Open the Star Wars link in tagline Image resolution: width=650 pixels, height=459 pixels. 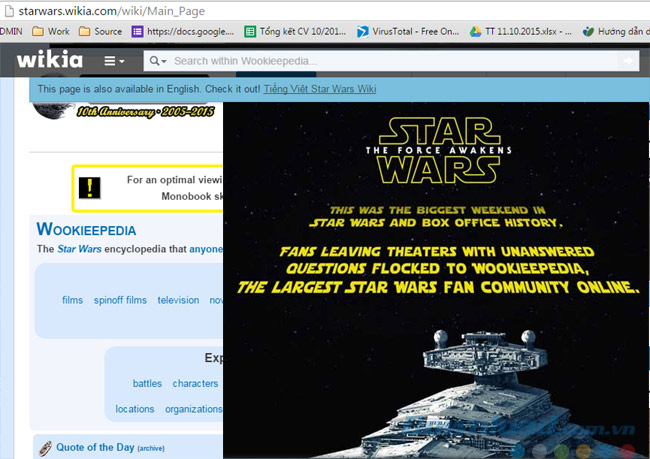click(x=79, y=249)
